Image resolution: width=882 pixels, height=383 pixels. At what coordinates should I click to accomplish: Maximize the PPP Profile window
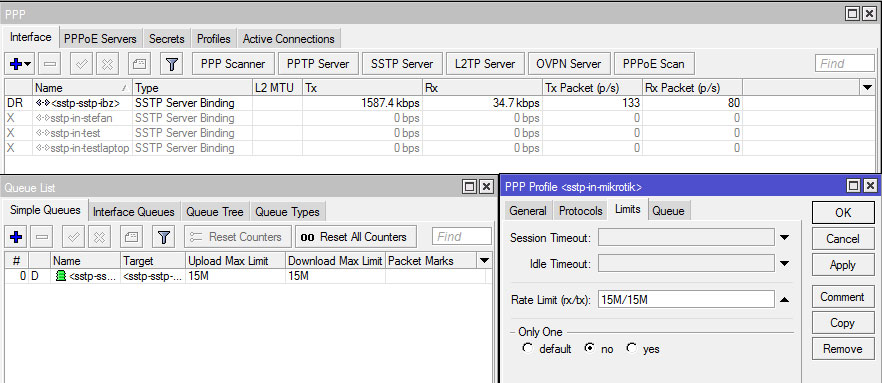854,186
